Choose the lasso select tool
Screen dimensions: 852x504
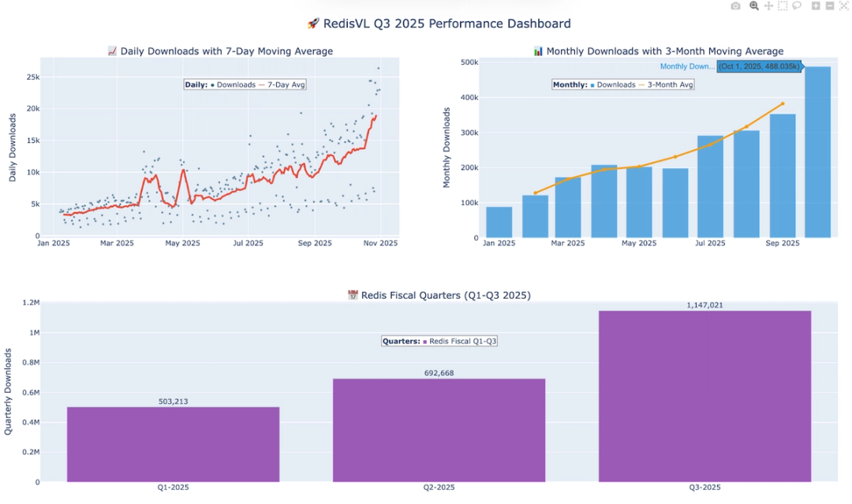(797, 6)
